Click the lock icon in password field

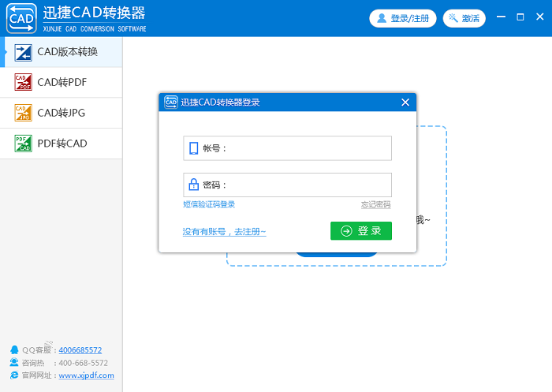point(194,185)
